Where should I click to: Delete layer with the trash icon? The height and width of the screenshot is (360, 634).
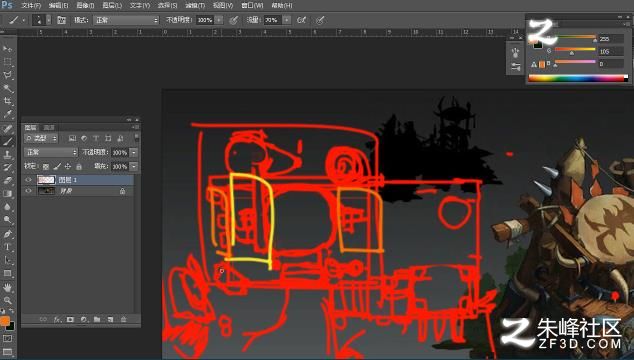tap(124, 319)
